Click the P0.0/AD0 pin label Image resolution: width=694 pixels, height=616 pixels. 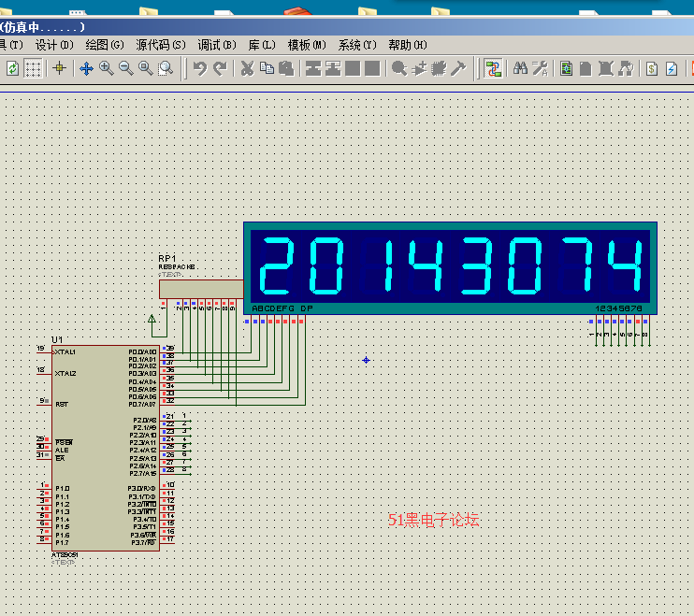(142, 352)
